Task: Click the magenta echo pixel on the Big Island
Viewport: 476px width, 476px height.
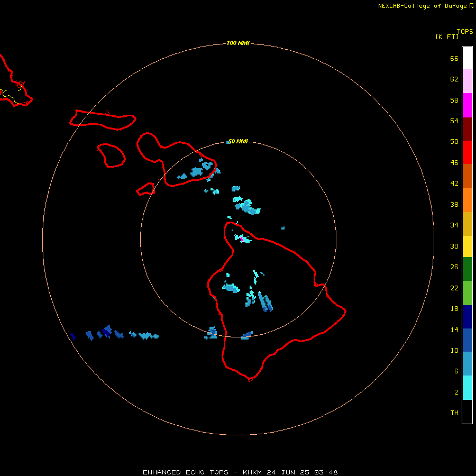Action: (242, 239)
